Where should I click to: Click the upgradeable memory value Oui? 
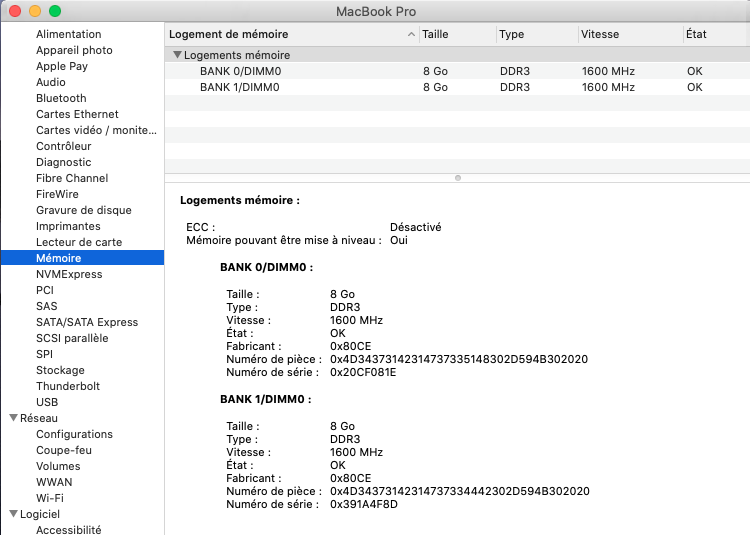[398, 240]
